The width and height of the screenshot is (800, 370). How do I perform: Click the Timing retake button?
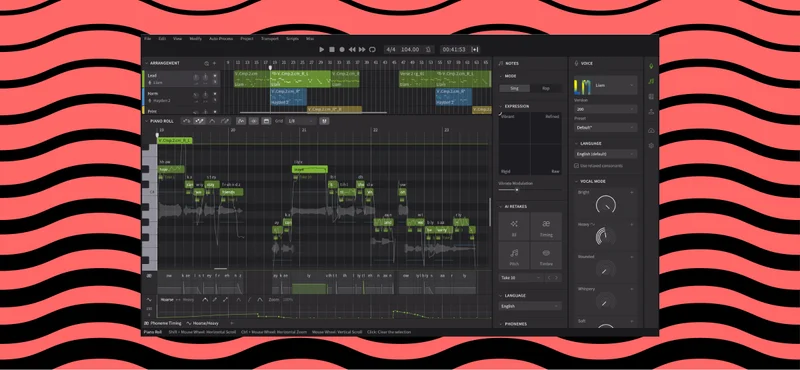coord(546,227)
